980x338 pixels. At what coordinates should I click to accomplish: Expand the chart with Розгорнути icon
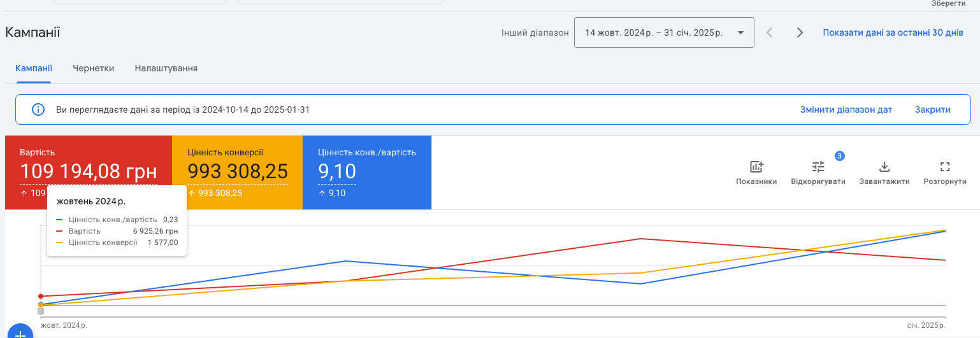(945, 167)
